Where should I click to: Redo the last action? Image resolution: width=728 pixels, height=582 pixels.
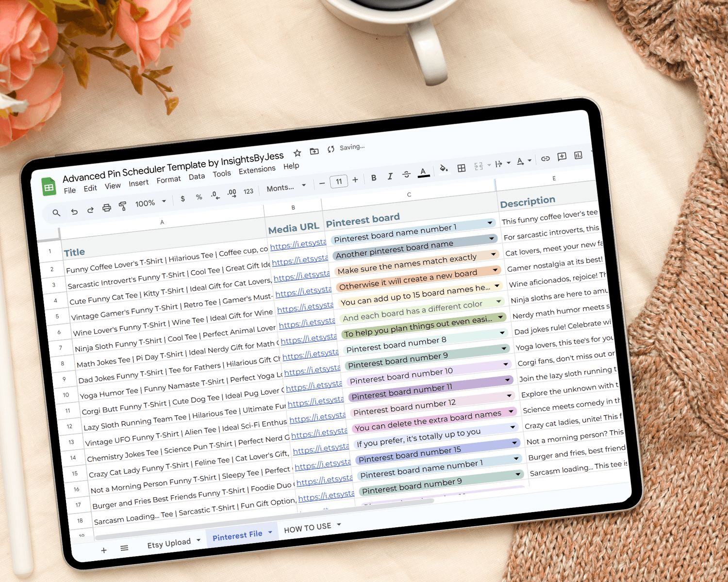click(x=90, y=210)
